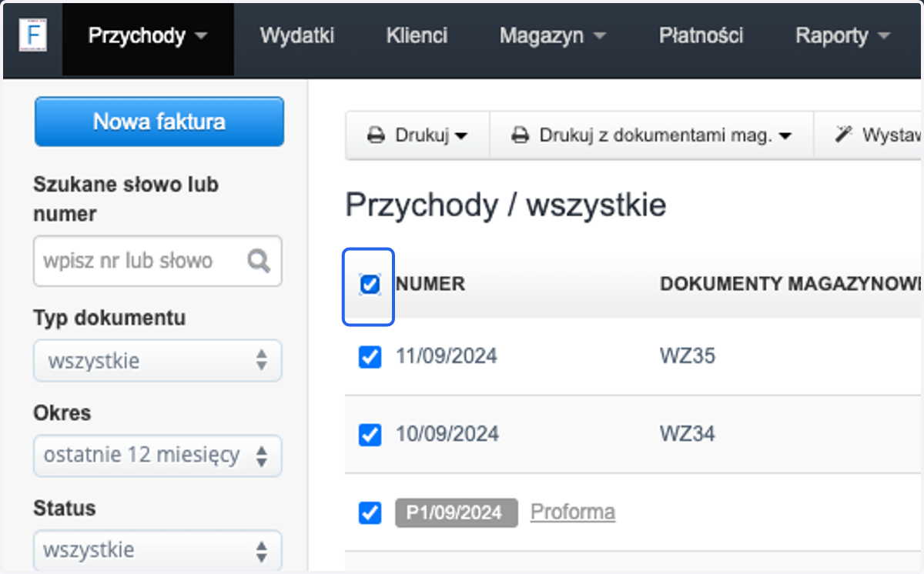The width and height of the screenshot is (924, 574).
Task: Go to the Klienci section
Action: [417, 36]
